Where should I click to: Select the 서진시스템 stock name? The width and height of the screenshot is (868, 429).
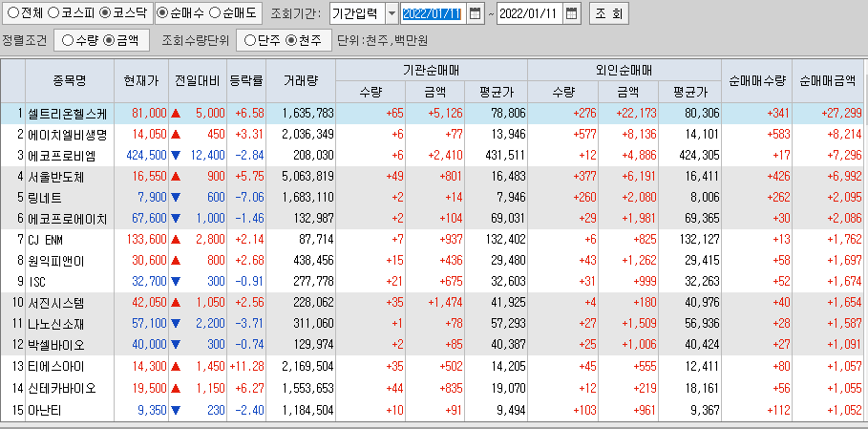point(55,303)
